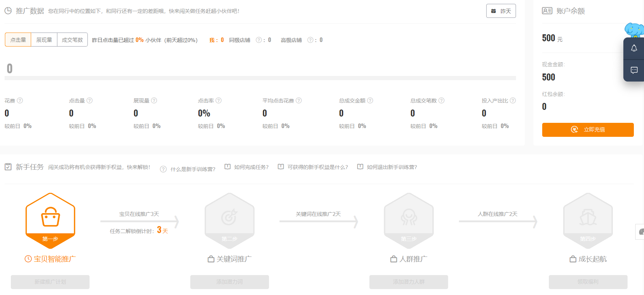Click the 关键词推广 label
Image resolution: width=644 pixels, height=295 pixels.
tap(234, 259)
